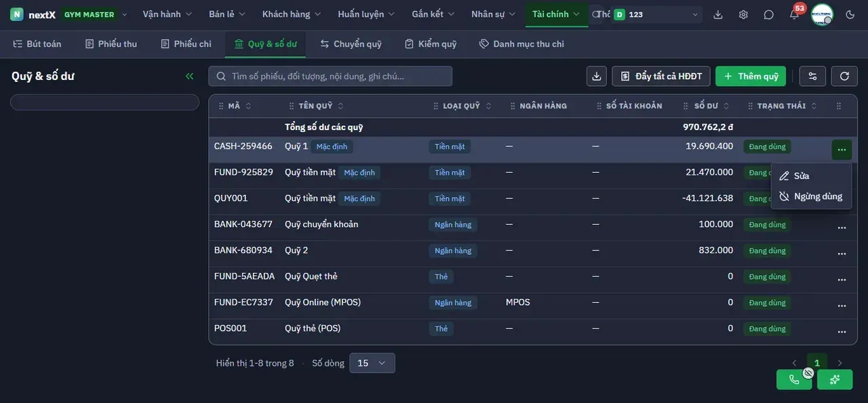The width and height of the screenshot is (868, 403).
Task: Click the Thêm quỹ button
Action: pyautogui.click(x=751, y=76)
